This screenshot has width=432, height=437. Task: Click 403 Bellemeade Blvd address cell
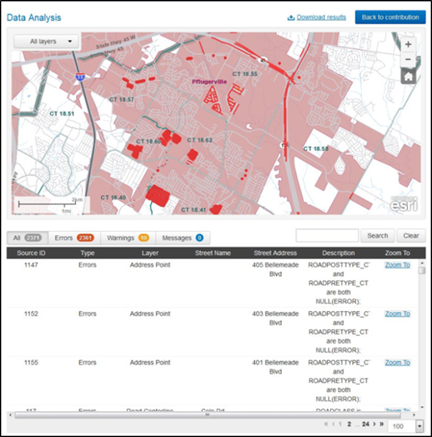click(275, 318)
